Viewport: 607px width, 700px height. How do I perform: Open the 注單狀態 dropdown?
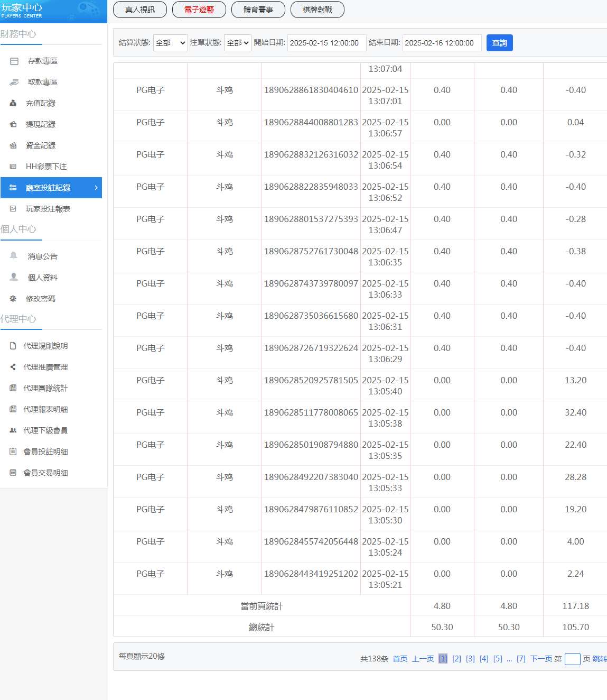pyautogui.click(x=237, y=43)
